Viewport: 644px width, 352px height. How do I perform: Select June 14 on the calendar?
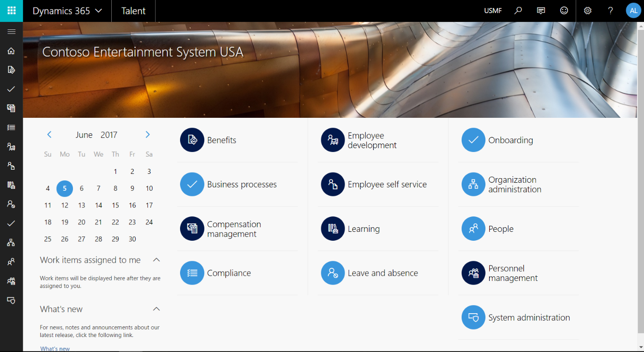coord(99,205)
